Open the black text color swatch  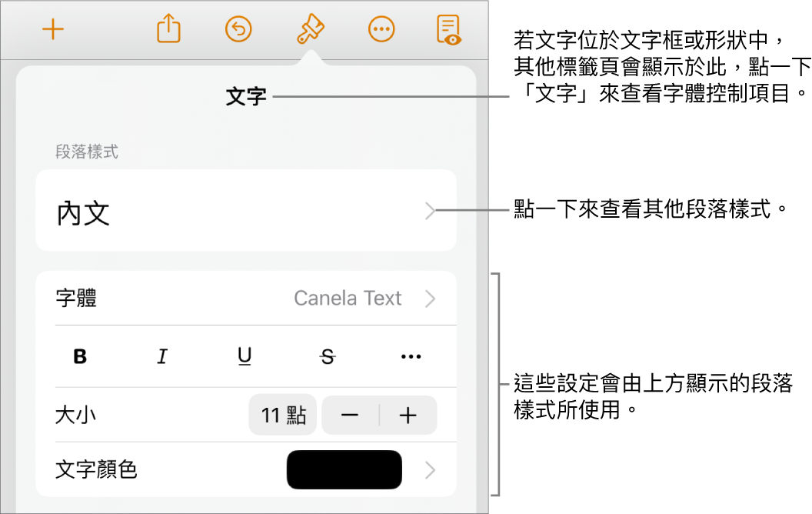[x=344, y=470]
